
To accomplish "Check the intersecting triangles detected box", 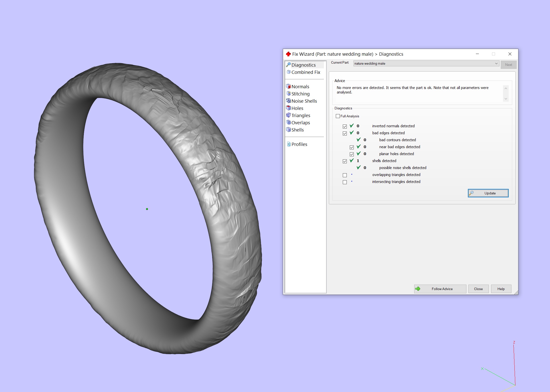I will coord(345,182).
